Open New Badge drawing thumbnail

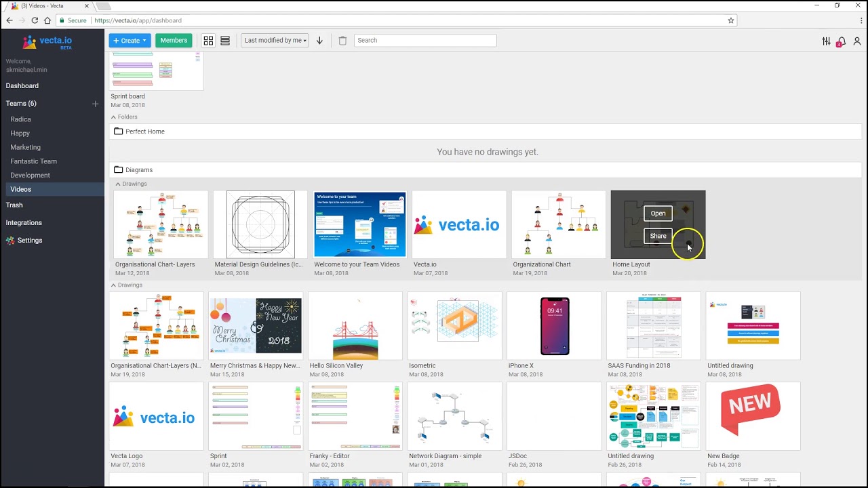(x=753, y=417)
